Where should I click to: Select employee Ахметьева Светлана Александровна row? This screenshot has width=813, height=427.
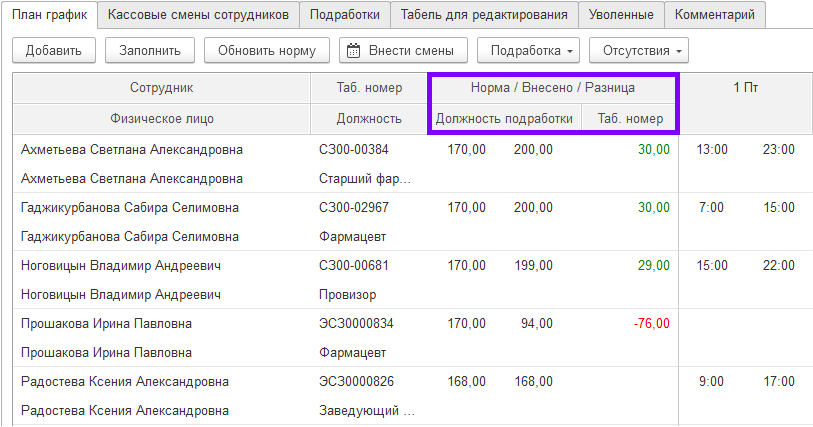click(132, 150)
